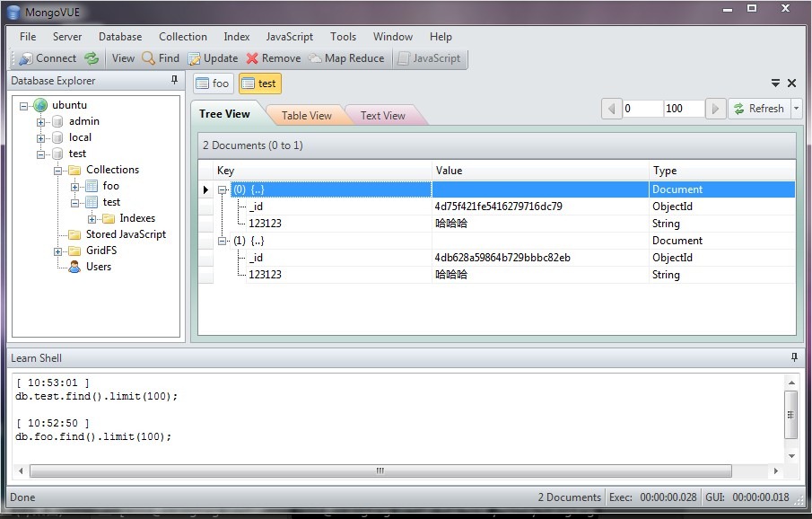This screenshot has height=519, width=812.
Task: Click the Stored JavaScript folder icon
Action: [x=75, y=235]
